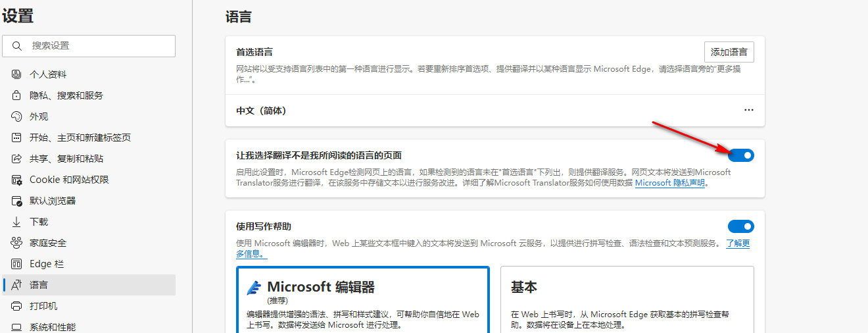Choose the Microsoft 编辑器 option card
Viewport: 868px width, 333px height.
[362, 299]
